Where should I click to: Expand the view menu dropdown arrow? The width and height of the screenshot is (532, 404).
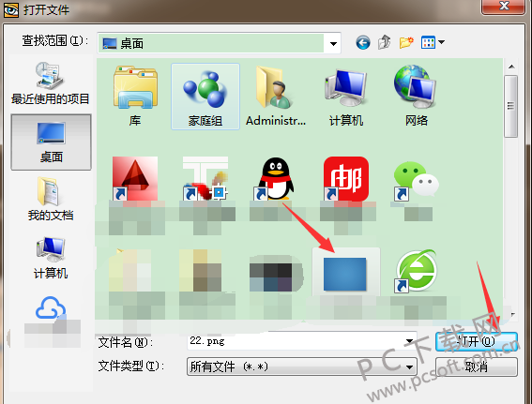[441, 43]
